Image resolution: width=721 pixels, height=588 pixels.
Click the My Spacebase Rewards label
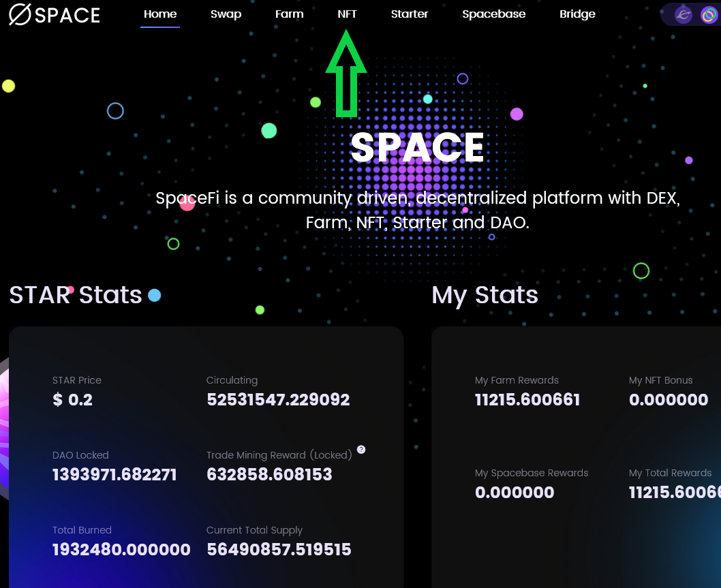click(x=532, y=473)
